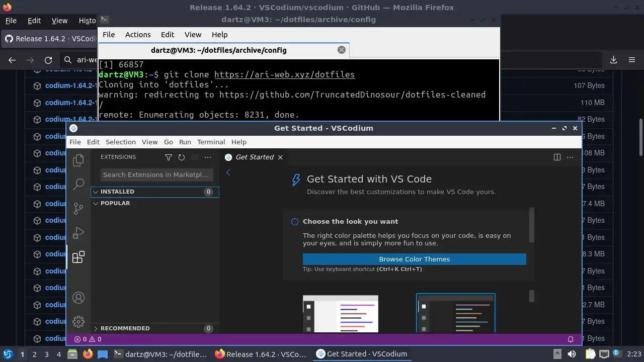Open the file manager from the taskbar
This screenshot has height=362, width=644.
(x=72, y=354)
